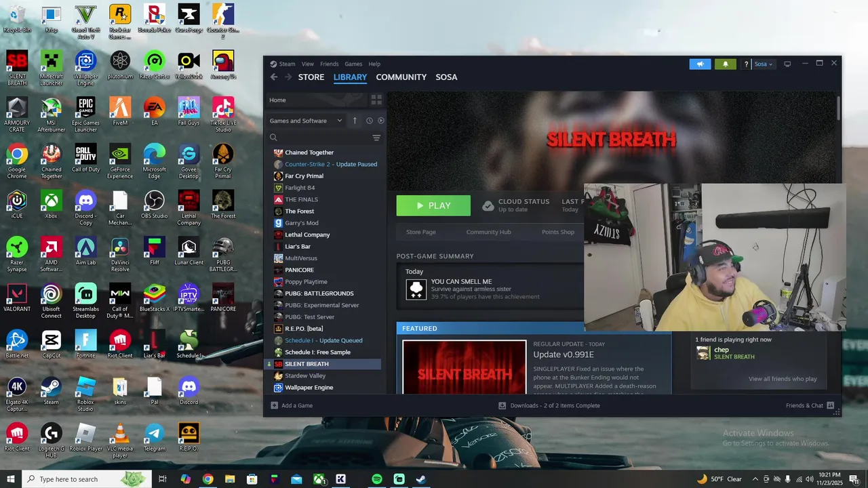Open Google Chrome desktop icon
The height and width of the screenshot is (488, 868).
[x=17, y=161]
